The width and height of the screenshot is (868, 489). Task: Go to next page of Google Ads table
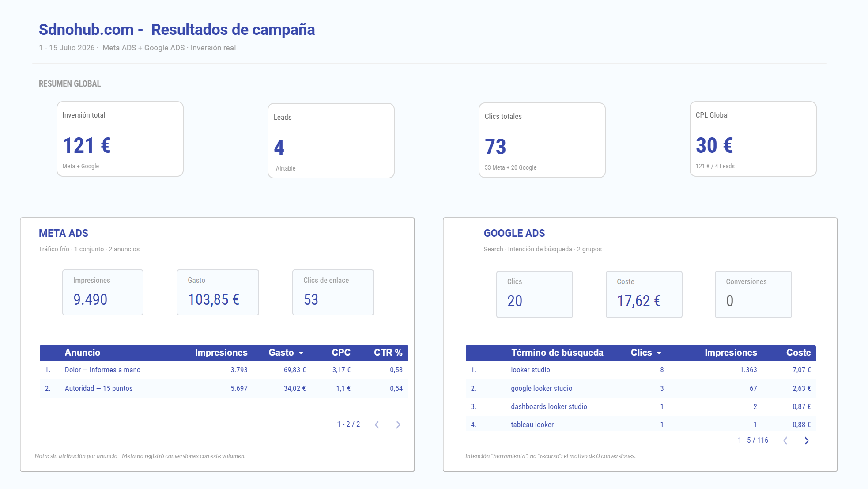pyautogui.click(x=807, y=440)
